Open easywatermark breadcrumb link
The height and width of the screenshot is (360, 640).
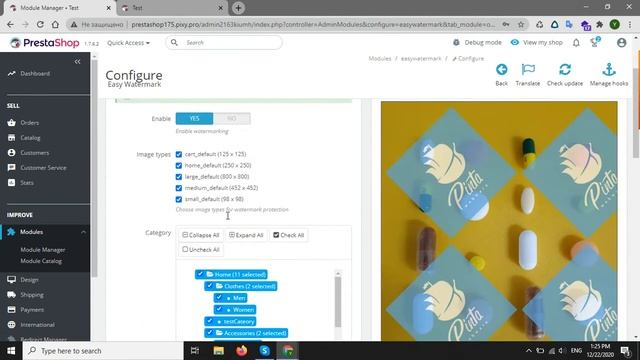click(421, 59)
